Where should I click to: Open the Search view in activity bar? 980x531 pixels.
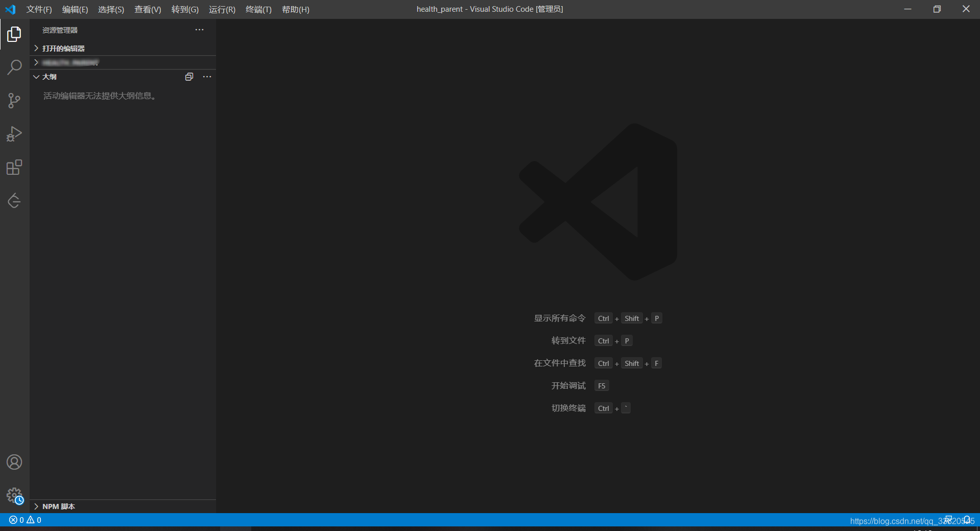pyautogui.click(x=14, y=67)
